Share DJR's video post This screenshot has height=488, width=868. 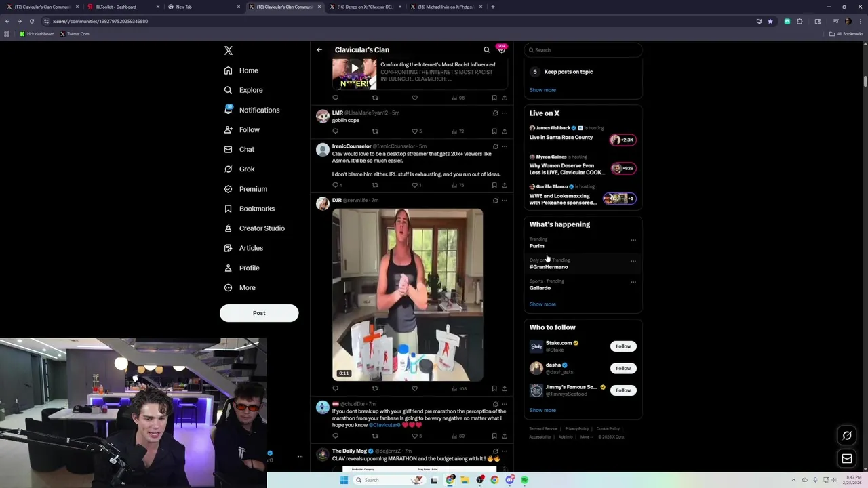pyautogui.click(x=504, y=388)
